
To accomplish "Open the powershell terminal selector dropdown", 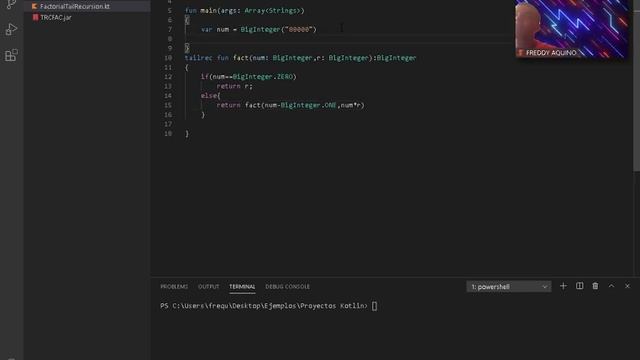I will pyautogui.click(x=509, y=287).
